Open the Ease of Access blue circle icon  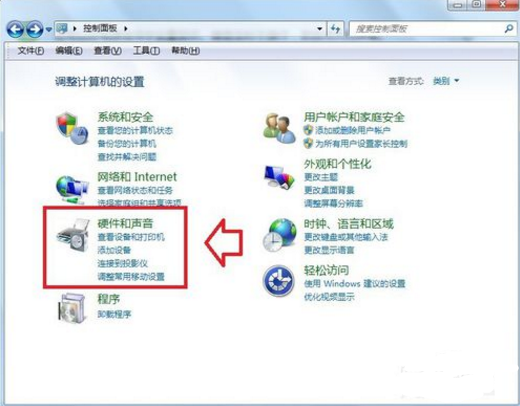(279, 281)
